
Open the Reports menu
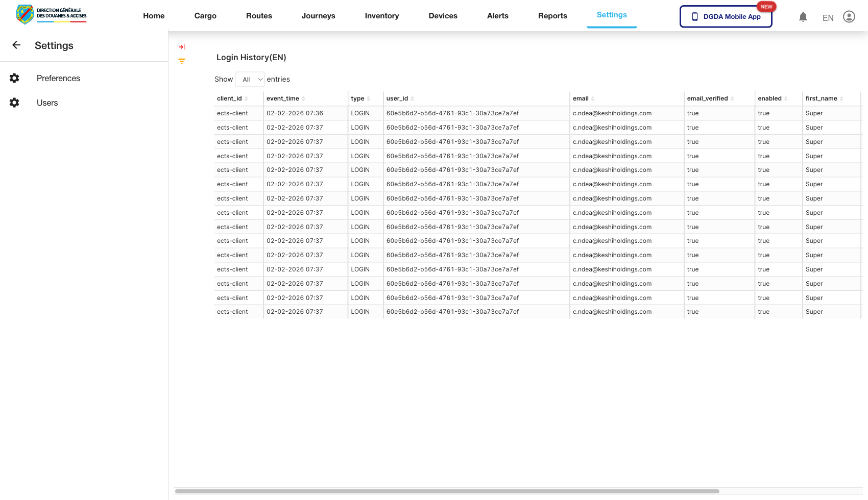pos(552,15)
